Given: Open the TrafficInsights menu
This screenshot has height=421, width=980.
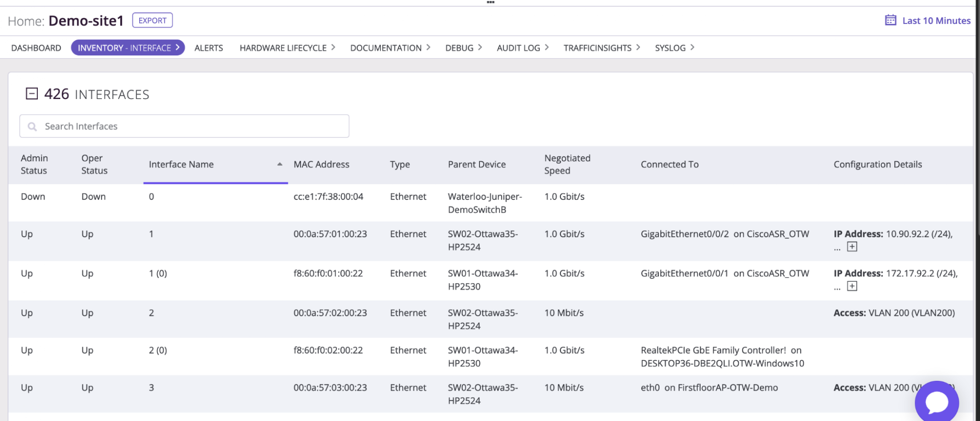Looking at the screenshot, I should 602,48.
